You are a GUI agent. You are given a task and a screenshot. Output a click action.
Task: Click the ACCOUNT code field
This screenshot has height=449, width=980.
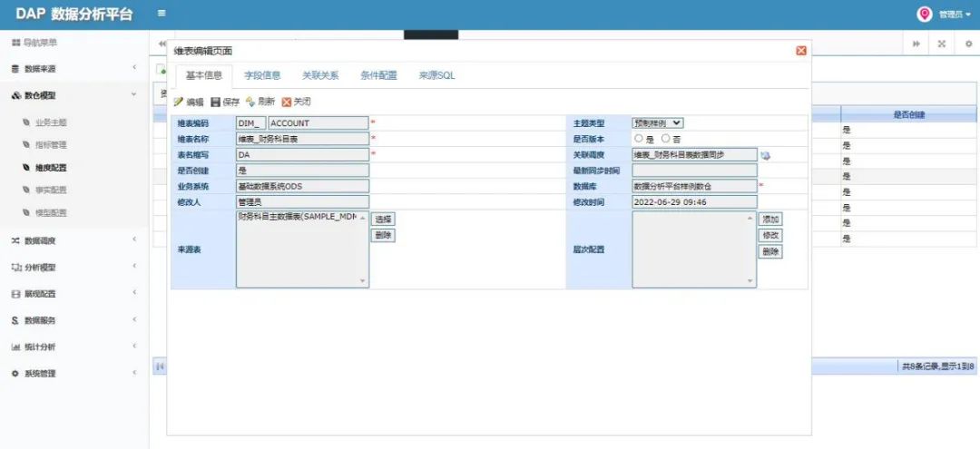pyautogui.click(x=318, y=123)
